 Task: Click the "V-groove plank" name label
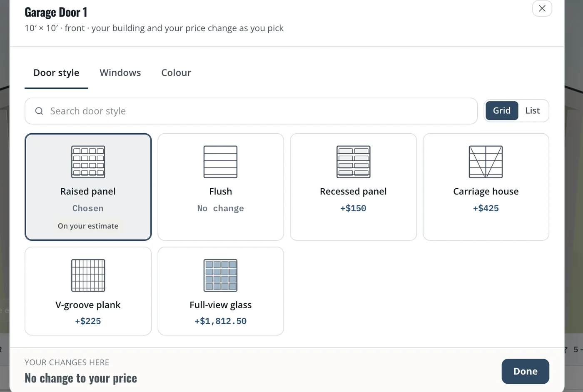[88, 305]
